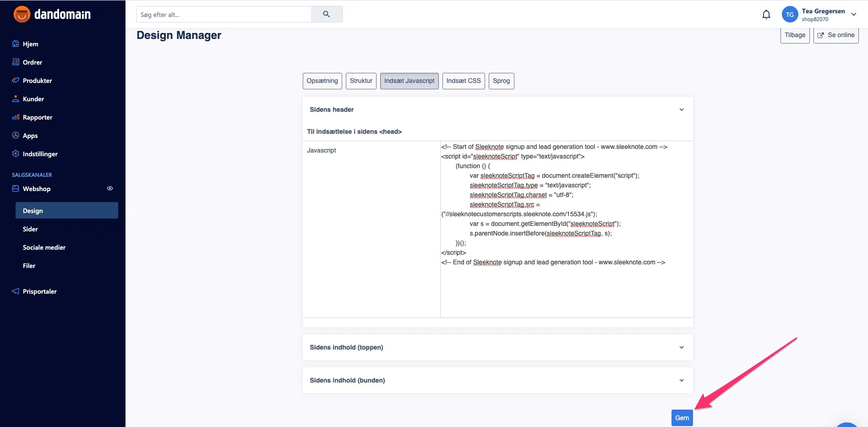The width and height of the screenshot is (868, 427).
Task: Open Kunder customer section
Action: 33,99
